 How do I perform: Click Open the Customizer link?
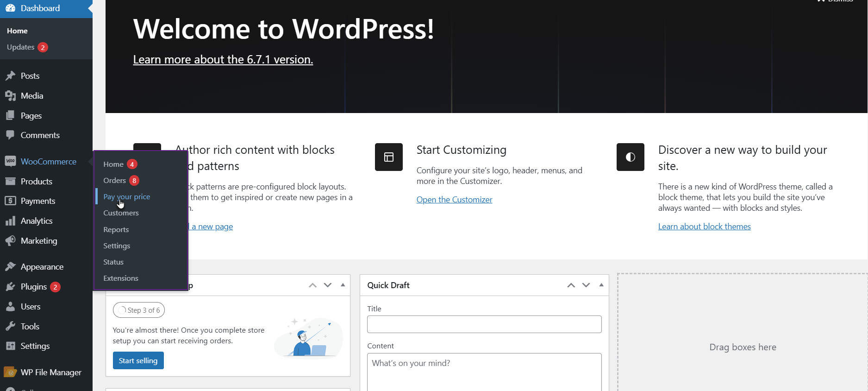[x=454, y=200]
